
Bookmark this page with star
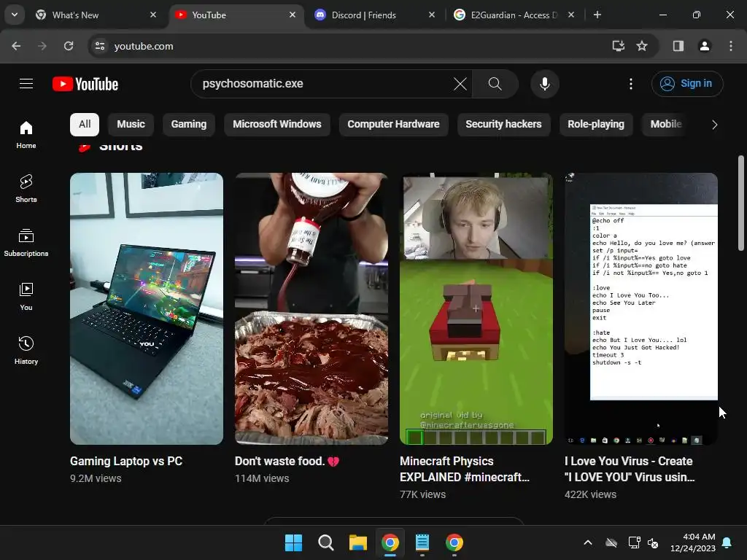coord(642,46)
